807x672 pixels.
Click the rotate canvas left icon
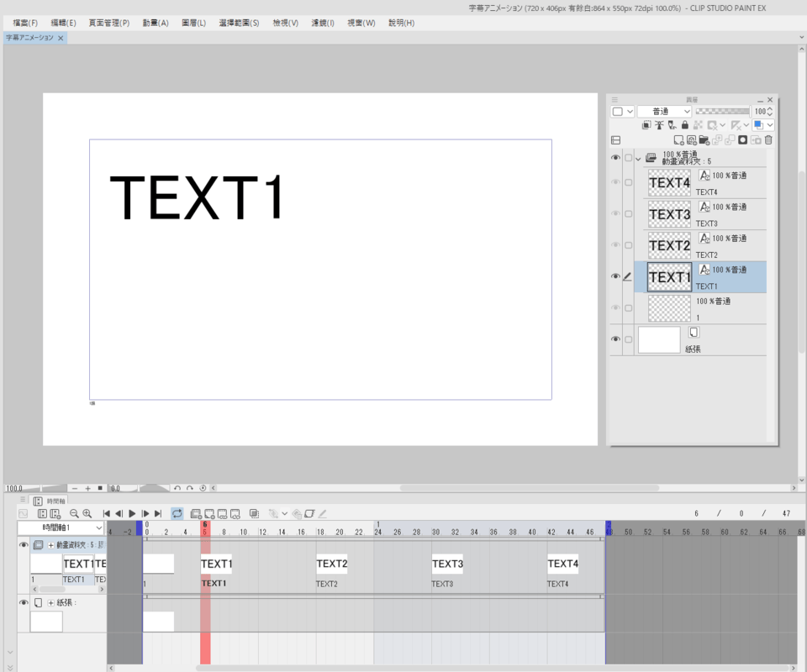click(x=177, y=488)
